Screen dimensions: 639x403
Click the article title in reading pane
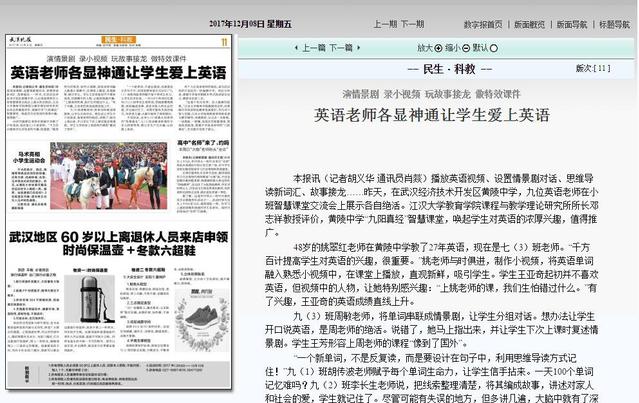(432, 115)
